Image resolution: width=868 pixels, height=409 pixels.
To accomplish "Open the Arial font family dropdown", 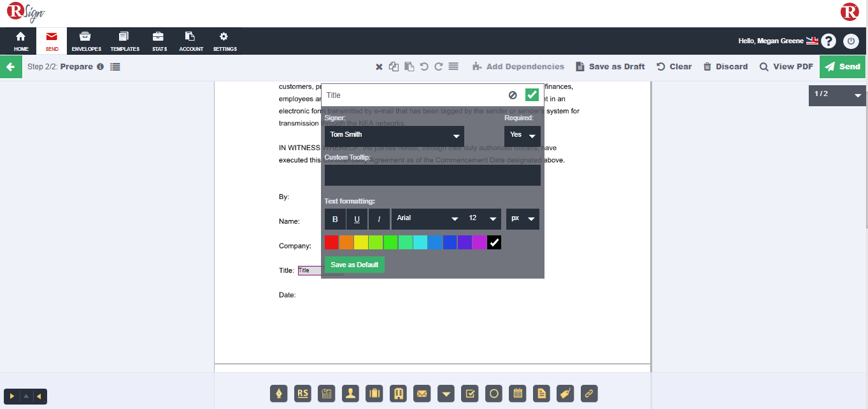I will click(427, 219).
